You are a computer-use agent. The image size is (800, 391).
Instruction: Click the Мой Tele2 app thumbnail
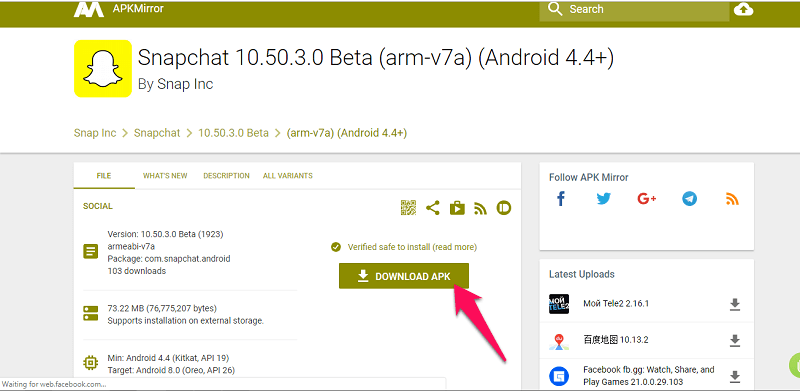pyautogui.click(x=559, y=304)
